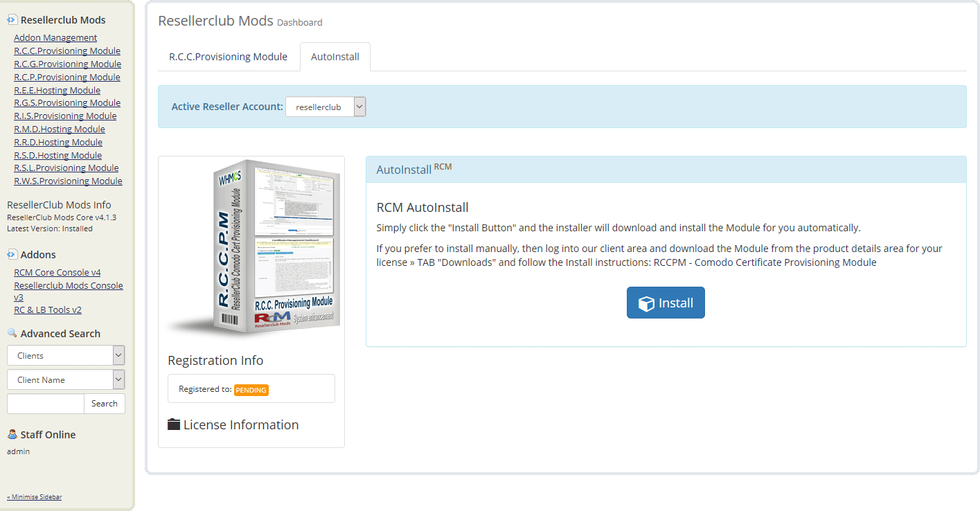
Task: Click the 'ResellerClub Mods Info' text
Action: [59, 205]
